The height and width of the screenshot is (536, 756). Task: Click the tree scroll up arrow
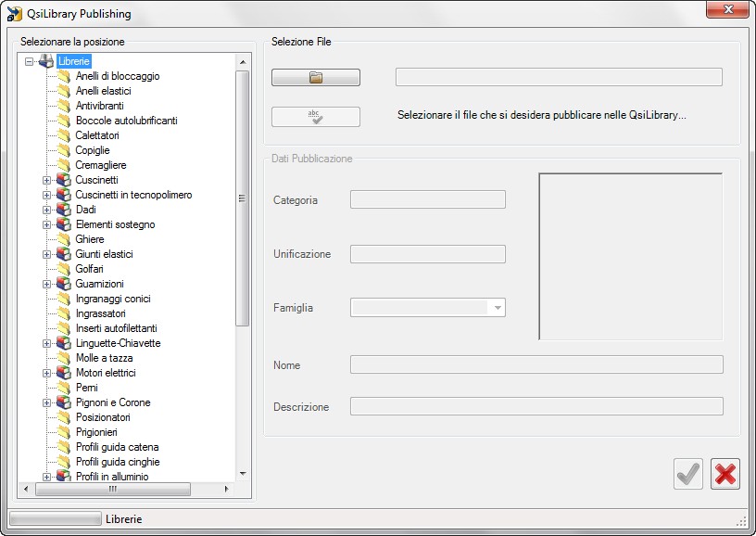point(243,62)
